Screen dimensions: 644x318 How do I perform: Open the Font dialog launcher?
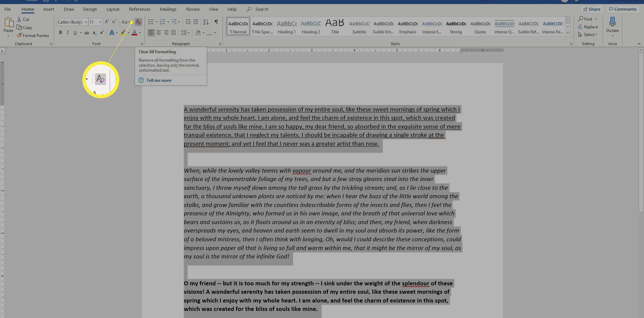[142, 44]
